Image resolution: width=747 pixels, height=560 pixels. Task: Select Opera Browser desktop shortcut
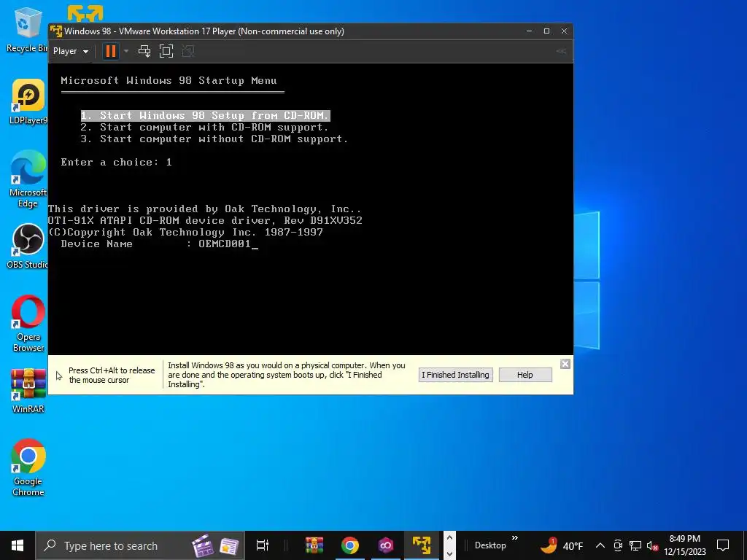coord(28,324)
